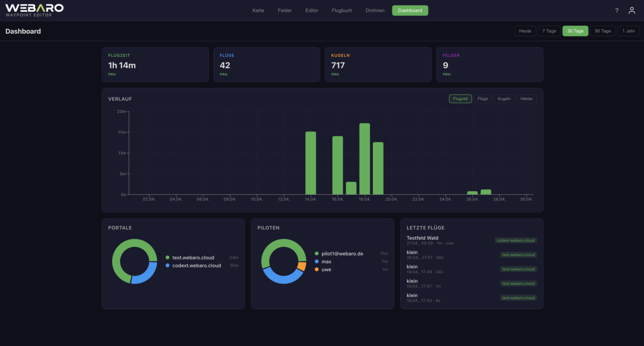The image size is (644, 346).
Task: Click test.webaro.cloud tag on 17:33 flight
Action: coord(518,298)
